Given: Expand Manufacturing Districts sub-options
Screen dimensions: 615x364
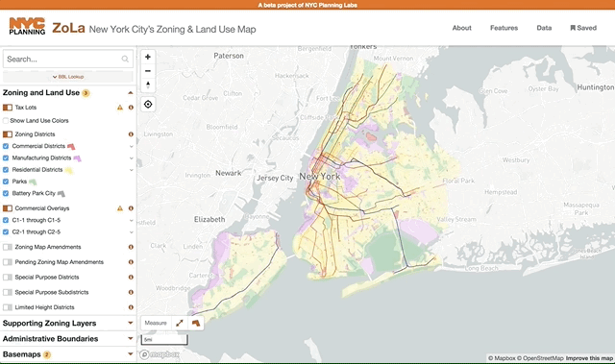Looking at the screenshot, I should (x=131, y=158).
